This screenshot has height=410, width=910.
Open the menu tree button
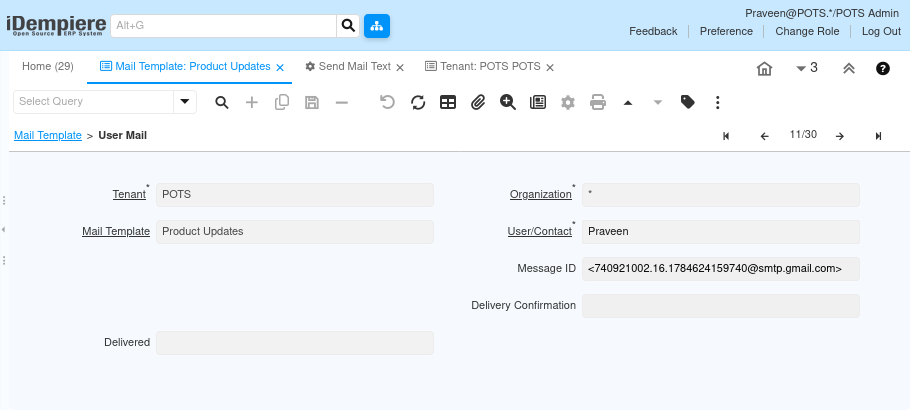point(377,26)
